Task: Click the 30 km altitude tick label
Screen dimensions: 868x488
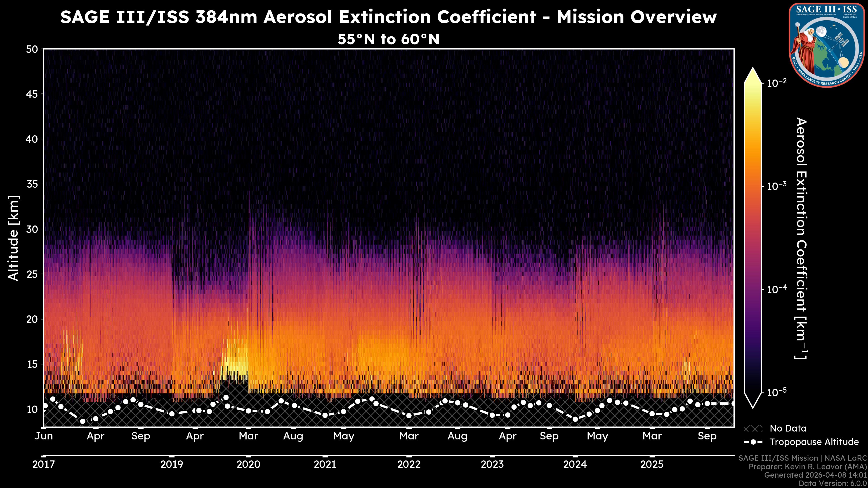Action: [32, 229]
